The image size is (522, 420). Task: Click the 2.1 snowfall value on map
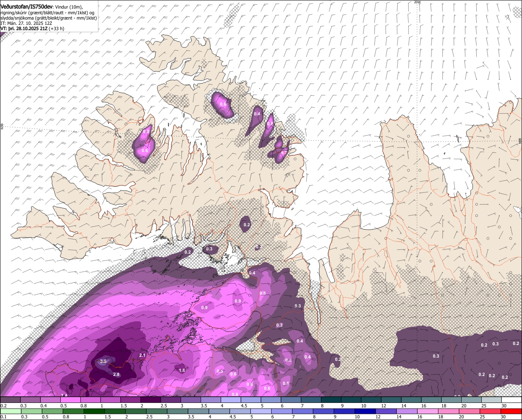[142, 355]
